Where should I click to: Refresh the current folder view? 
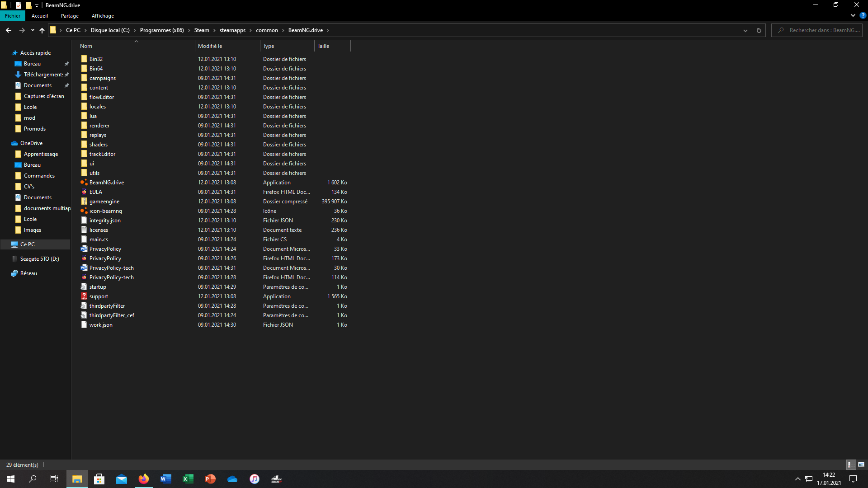pyautogui.click(x=759, y=30)
